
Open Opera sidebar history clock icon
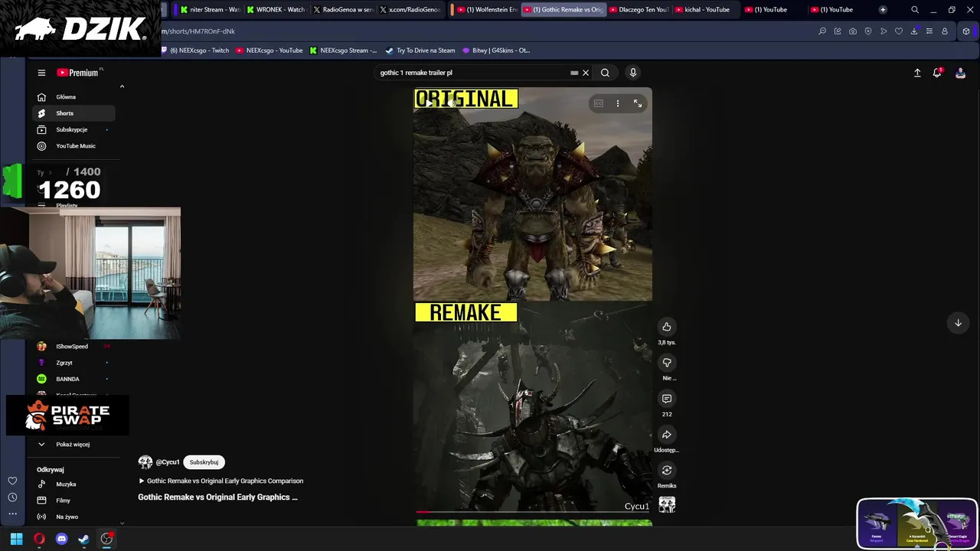[12, 497]
